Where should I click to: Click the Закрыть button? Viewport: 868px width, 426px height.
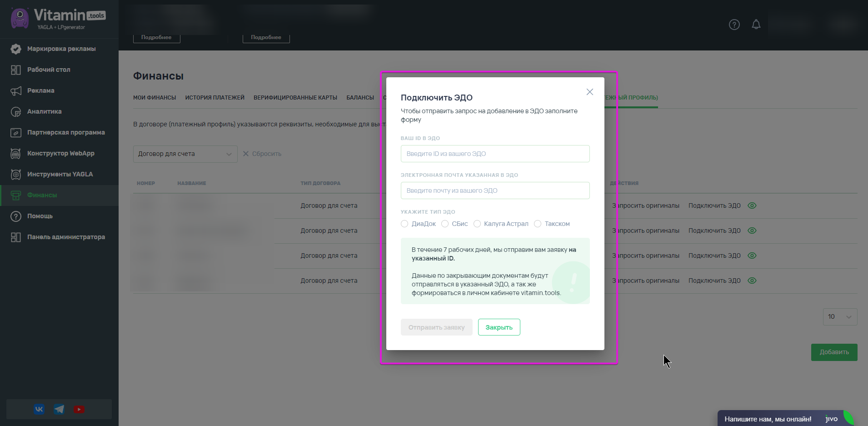(x=499, y=327)
